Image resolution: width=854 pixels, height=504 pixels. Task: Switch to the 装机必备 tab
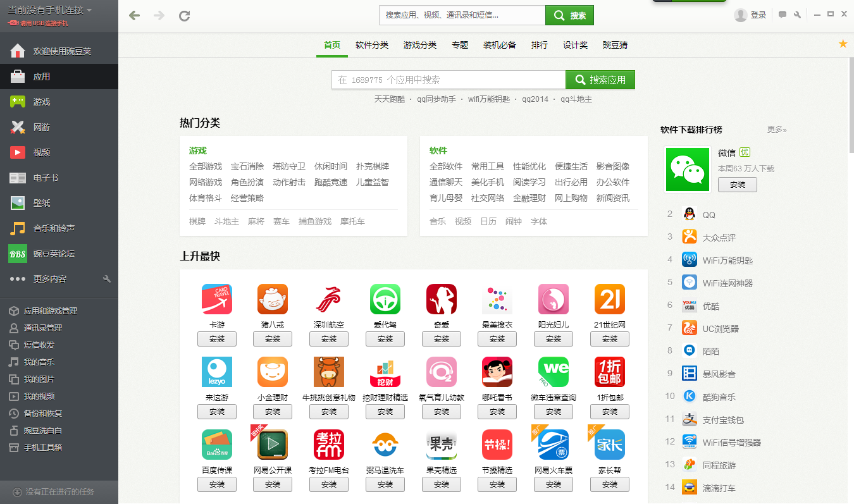500,45
